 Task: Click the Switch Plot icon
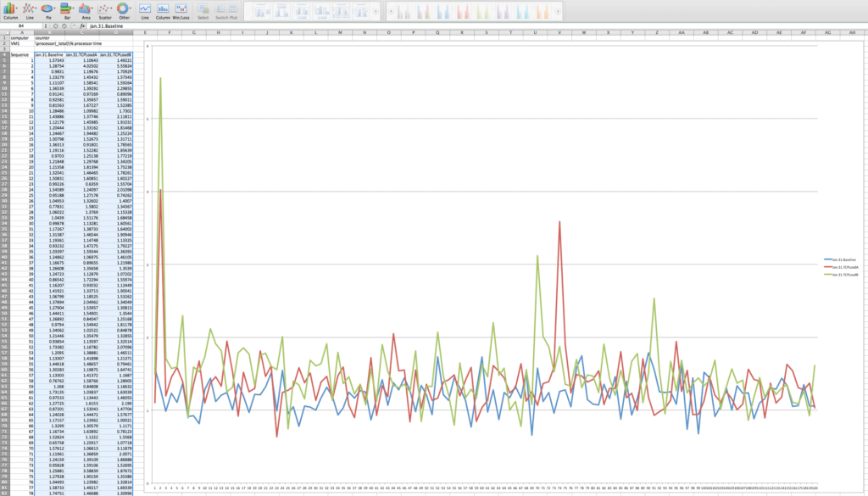pos(227,8)
